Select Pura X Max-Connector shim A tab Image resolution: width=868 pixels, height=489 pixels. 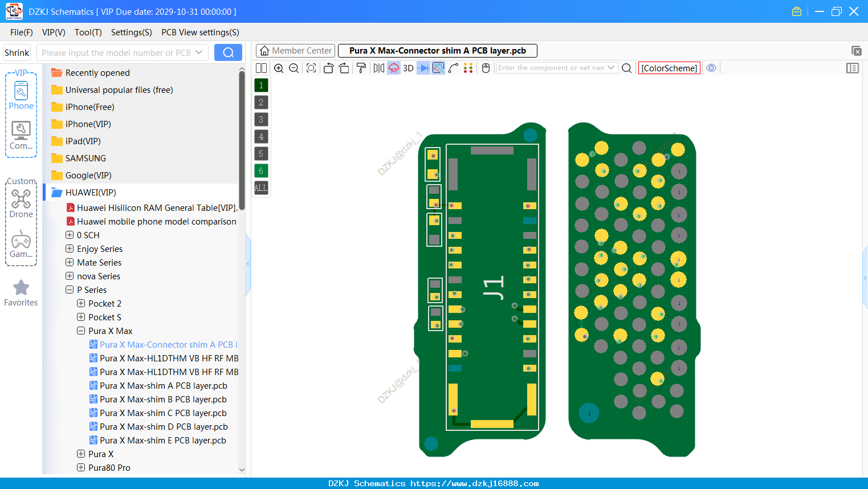pyautogui.click(x=438, y=51)
